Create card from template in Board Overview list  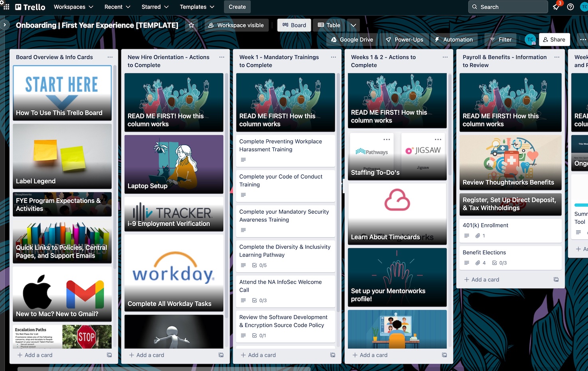pyautogui.click(x=109, y=355)
